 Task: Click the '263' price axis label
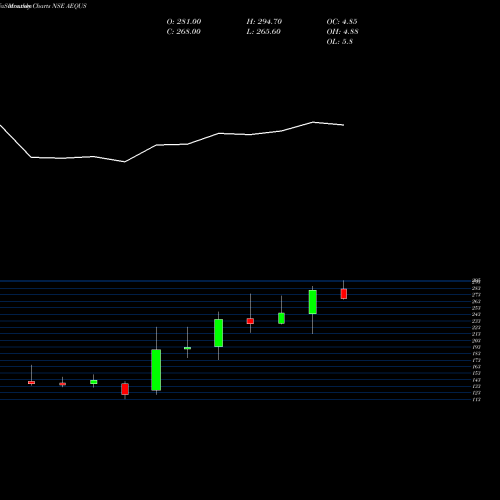click(476, 301)
